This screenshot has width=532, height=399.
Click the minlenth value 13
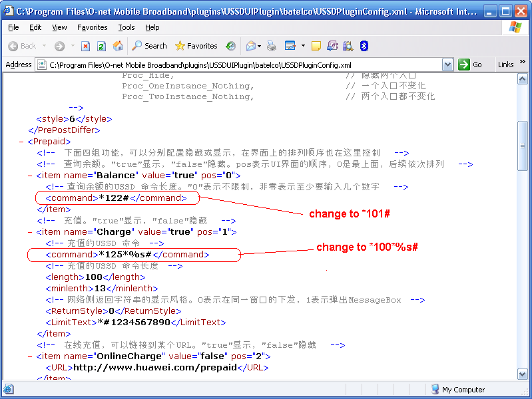tap(100, 289)
